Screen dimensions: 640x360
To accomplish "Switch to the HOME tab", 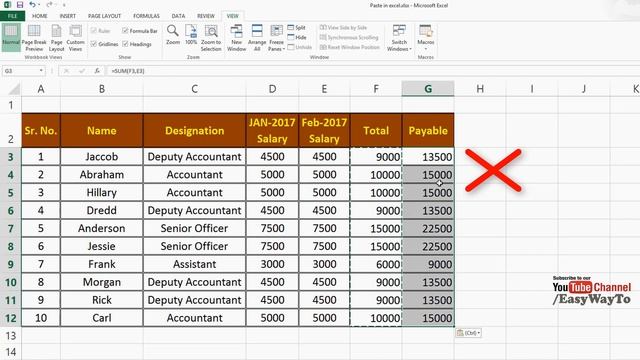I will [x=40, y=16].
